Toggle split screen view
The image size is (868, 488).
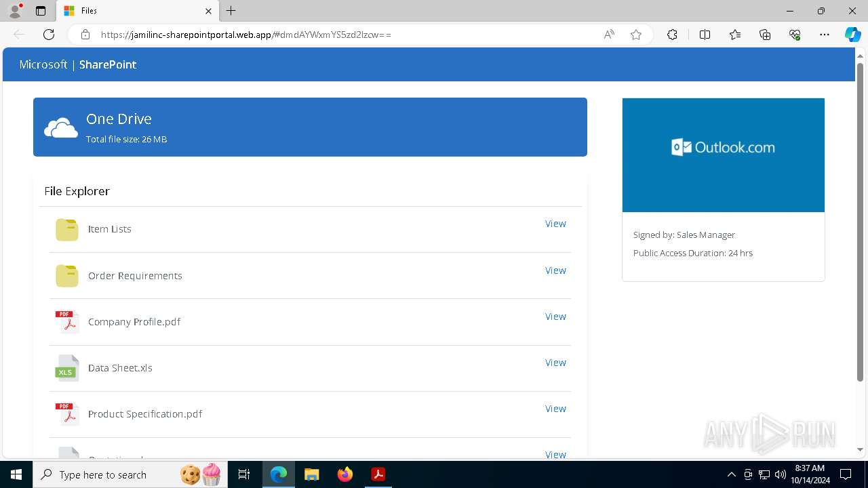(x=705, y=35)
